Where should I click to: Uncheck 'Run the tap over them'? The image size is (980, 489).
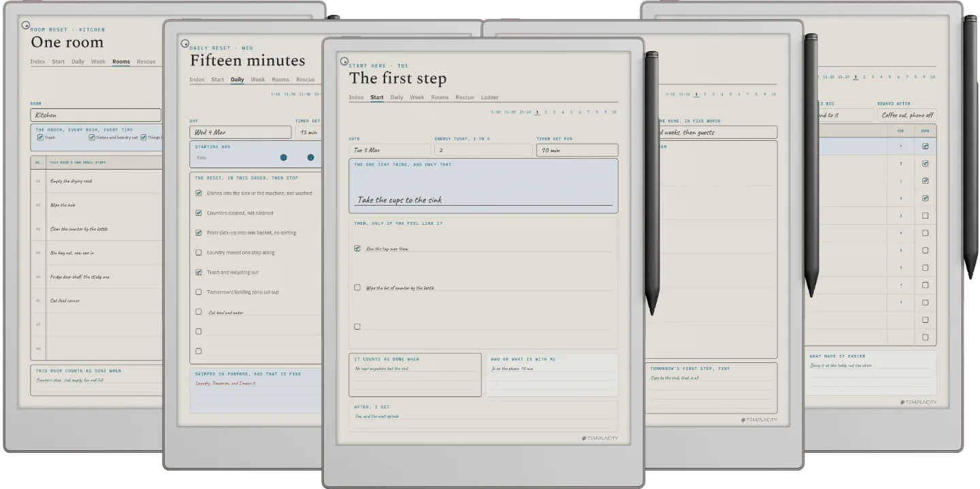357,249
